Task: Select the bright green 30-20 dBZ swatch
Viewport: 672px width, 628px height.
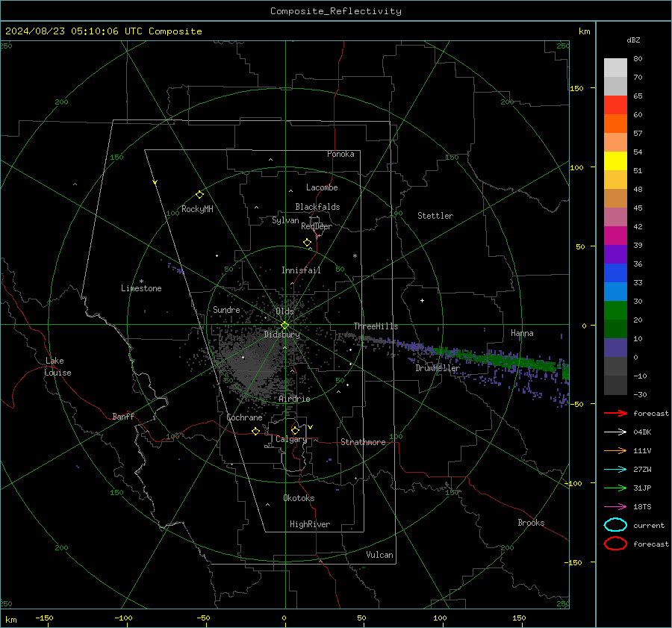Action: 615,311
